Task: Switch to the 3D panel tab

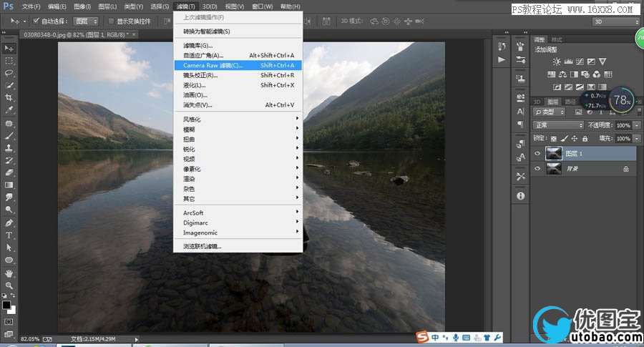Action: coord(537,102)
